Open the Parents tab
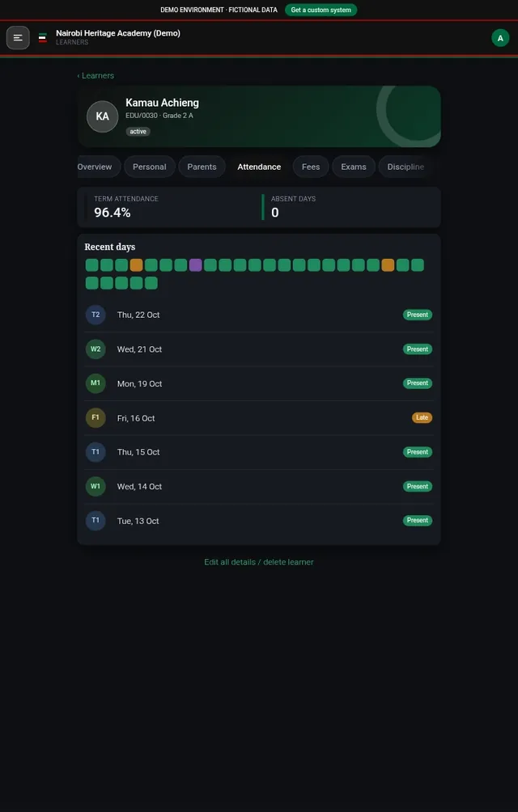Screen dimensions: 518x812 click(202, 167)
